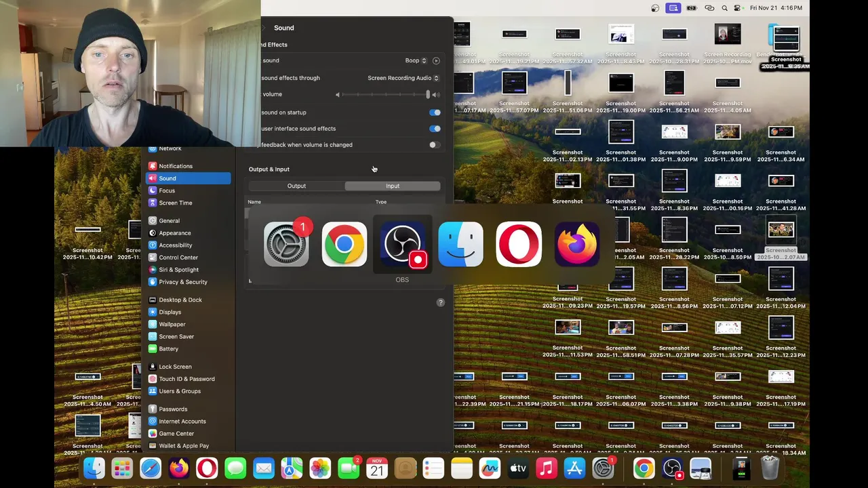868x488 pixels.
Task: Open Finder from the Dock
Action: (94, 468)
